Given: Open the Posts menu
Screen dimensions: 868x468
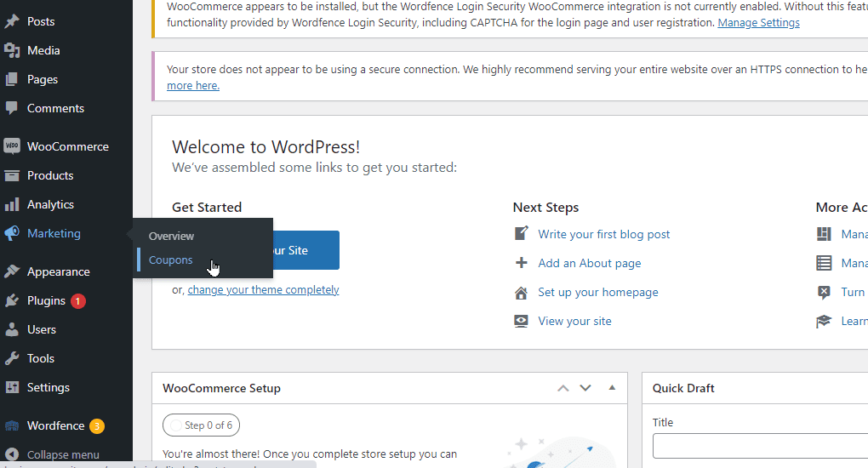Looking at the screenshot, I should [x=41, y=21].
